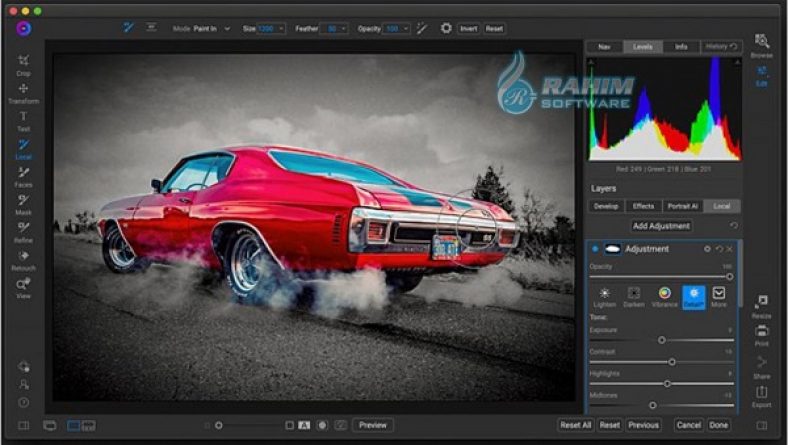Screen dimensions: 788x445
Task: Switch to the History tab
Action: (x=721, y=47)
